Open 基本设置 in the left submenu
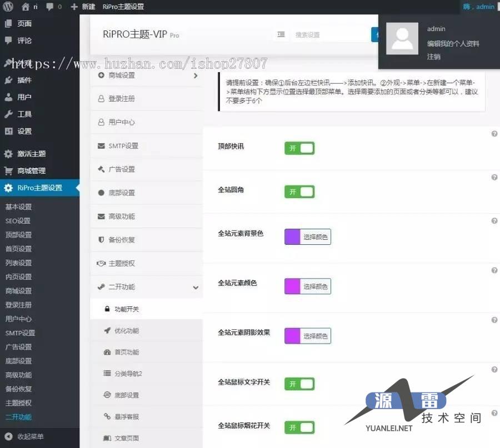Screen dimensions: 500x448 (x=18, y=207)
